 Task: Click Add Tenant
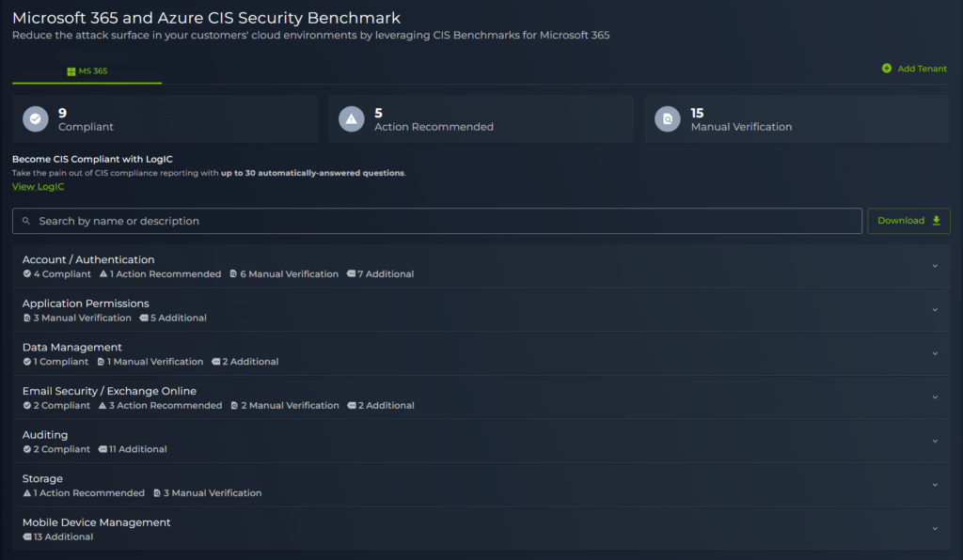pos(922,69)
